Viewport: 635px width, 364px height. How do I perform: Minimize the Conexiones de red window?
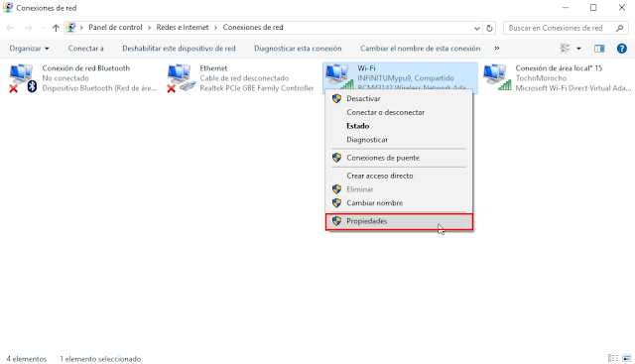pos(566,8)
